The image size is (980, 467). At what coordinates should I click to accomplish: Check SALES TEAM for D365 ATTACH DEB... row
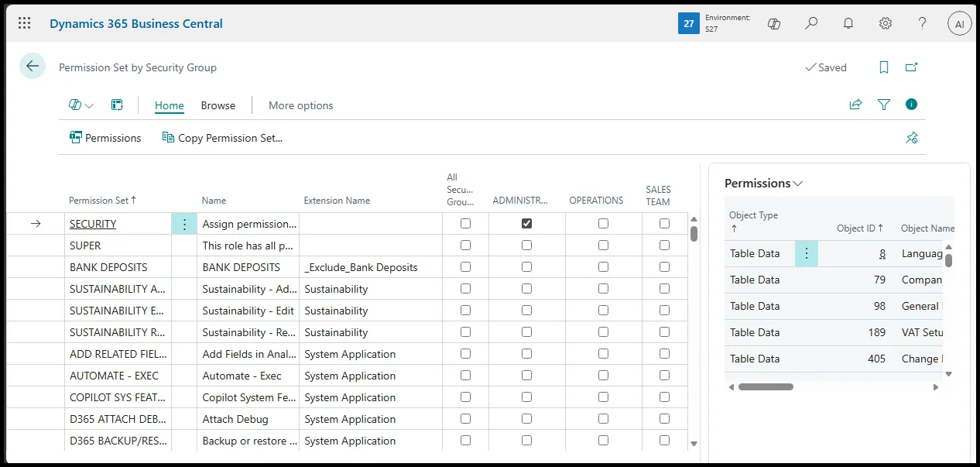664,418
